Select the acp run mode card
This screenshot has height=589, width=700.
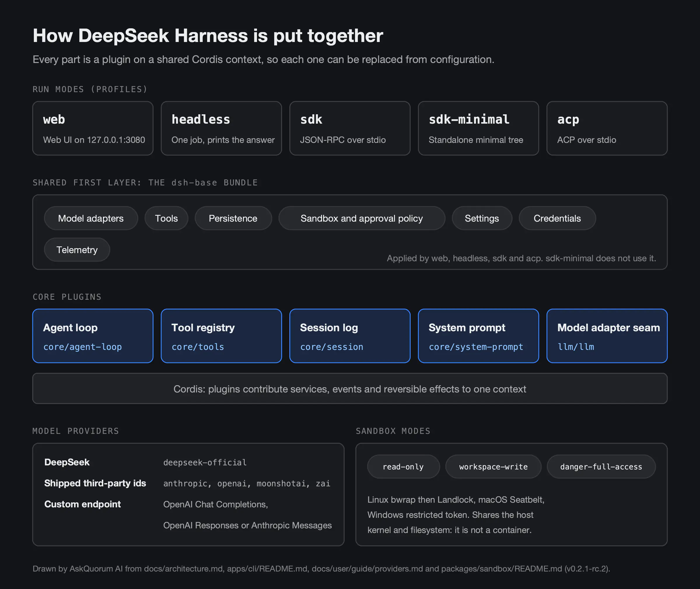click(x=607, y=128)
